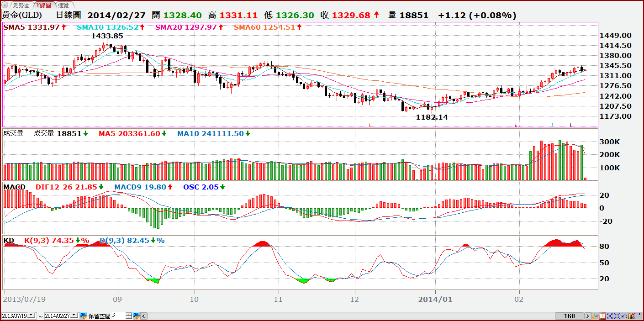Open the end date 2014/02/27 dropdown
This screenshot has width=644, height=321.
point(74,316)
